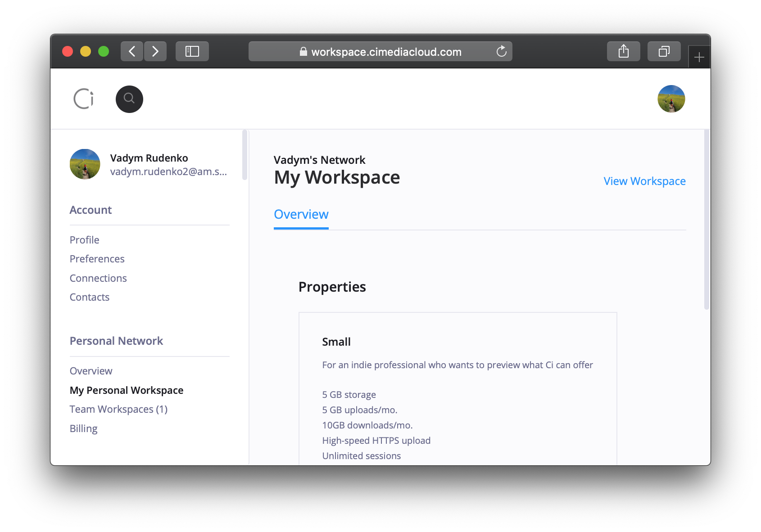
Task: Click the lock icon in address bar
Action: pyautogui.click(x=303, y=52)
